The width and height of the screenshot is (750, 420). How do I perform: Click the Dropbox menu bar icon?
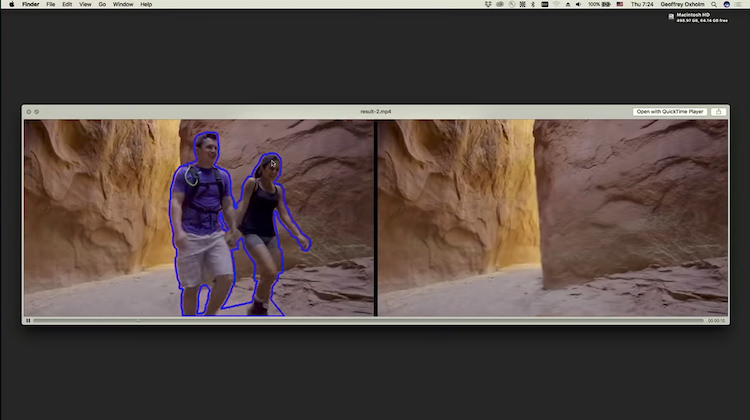(488, 4)
